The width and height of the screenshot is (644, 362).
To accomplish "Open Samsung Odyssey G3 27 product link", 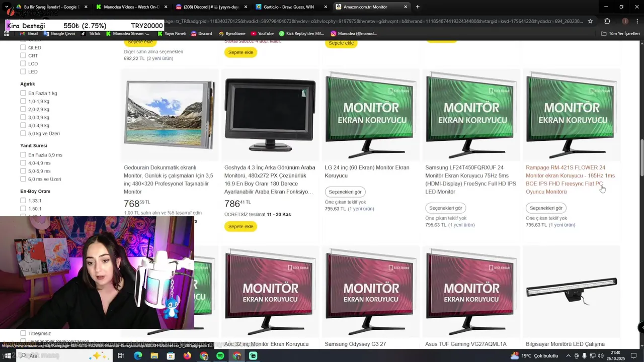I will coord(355,344).
